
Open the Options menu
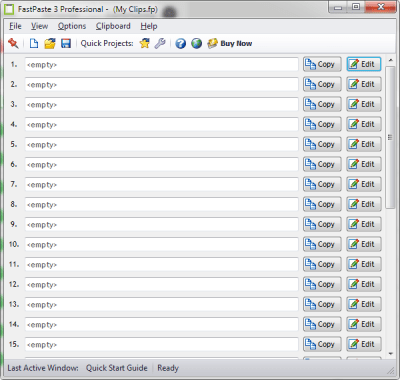pyautogui.click(x=72, y=26)
